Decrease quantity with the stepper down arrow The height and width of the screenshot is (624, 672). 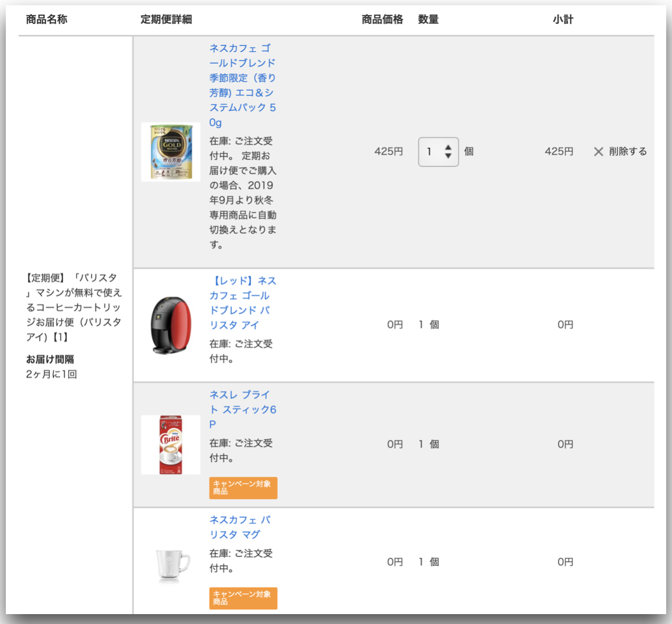tap(448, 156)
